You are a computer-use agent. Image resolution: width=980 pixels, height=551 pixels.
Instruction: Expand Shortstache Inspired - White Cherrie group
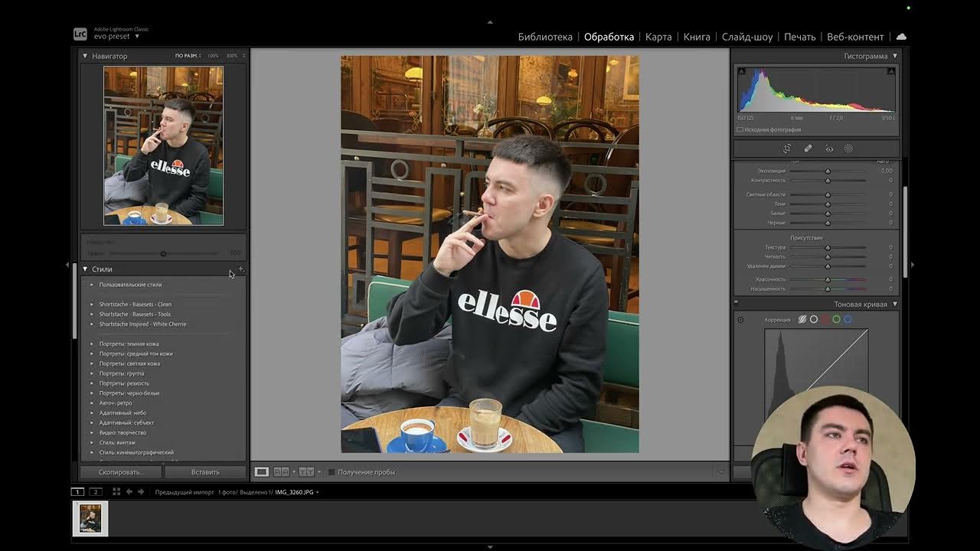coord(92,324)
